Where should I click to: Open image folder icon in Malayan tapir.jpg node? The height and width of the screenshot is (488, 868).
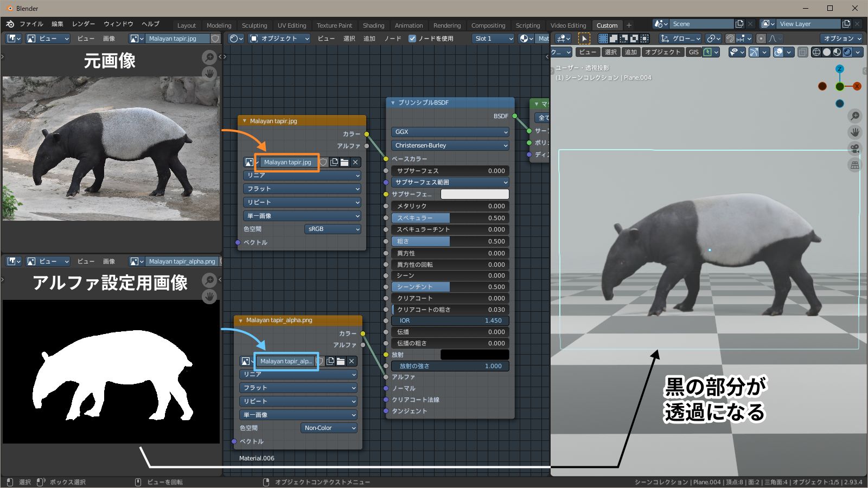(x=344, y=162)
